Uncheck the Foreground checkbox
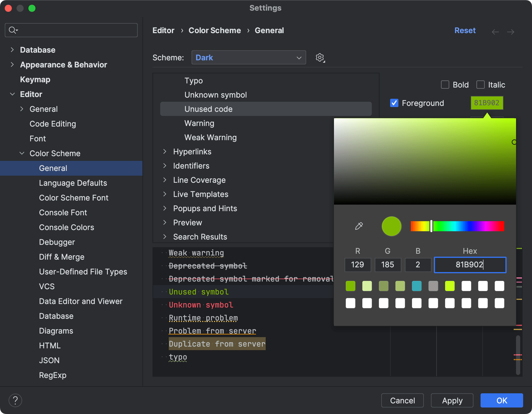The width and height of the screenshot is (532, 414). click(x=394, y=103)
